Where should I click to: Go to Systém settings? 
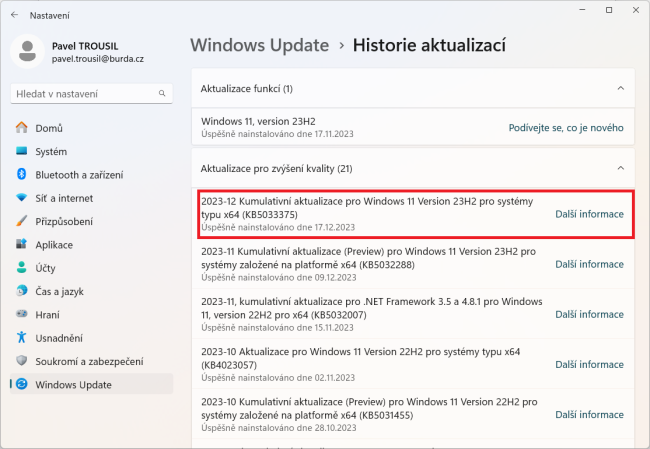(91, 151)
